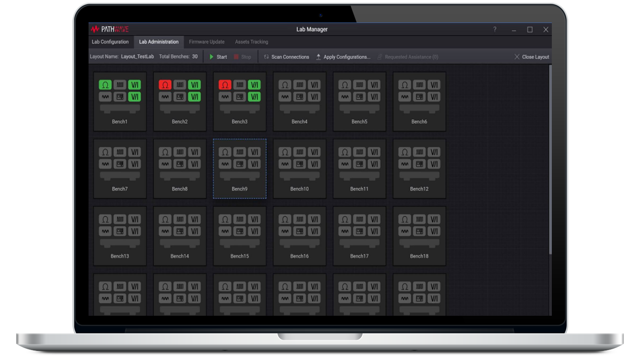Image resolution: width=644 pixels, height=362 pixels.
Task: Click the green ohm icon in Bench1
Action: [x=105, y=85]
